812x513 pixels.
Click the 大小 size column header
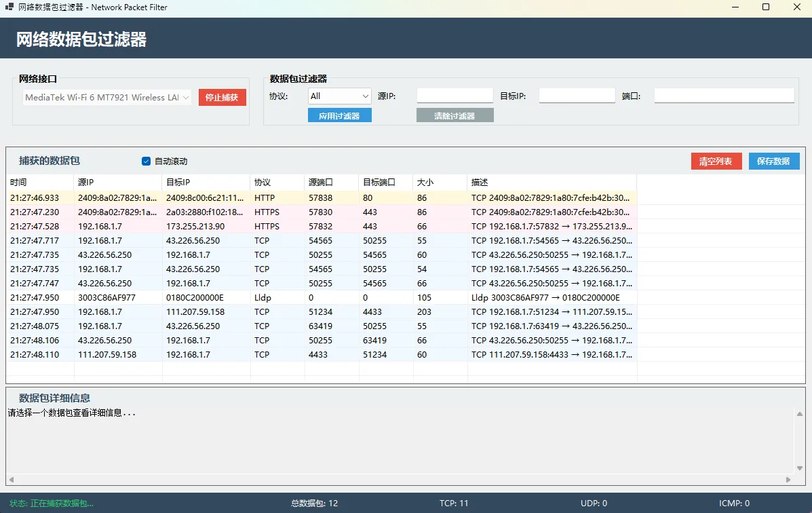pyautogui.click(x=440, y=183)
